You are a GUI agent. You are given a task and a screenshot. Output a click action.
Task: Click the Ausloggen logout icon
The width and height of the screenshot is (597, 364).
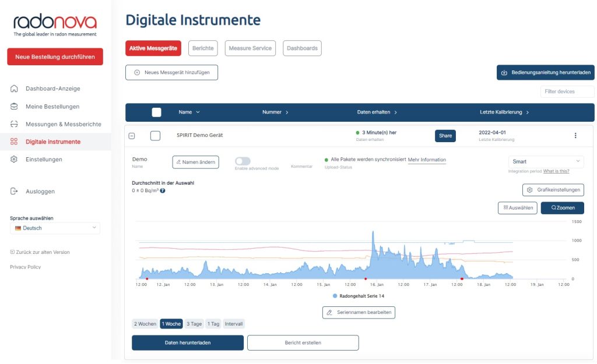(14, 191)
